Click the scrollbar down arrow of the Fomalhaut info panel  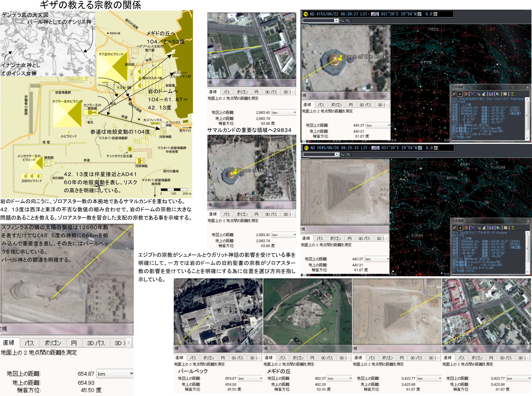click(x=527, y=138)
